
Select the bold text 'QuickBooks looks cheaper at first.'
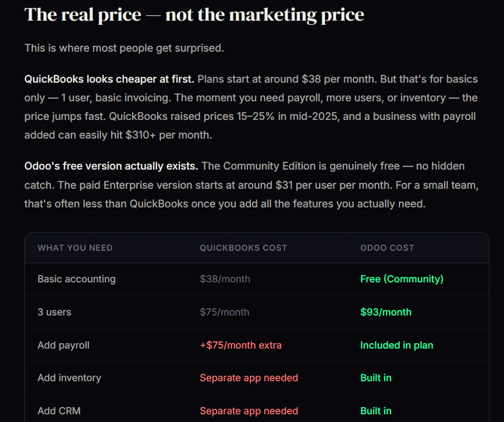click(109, 79)
